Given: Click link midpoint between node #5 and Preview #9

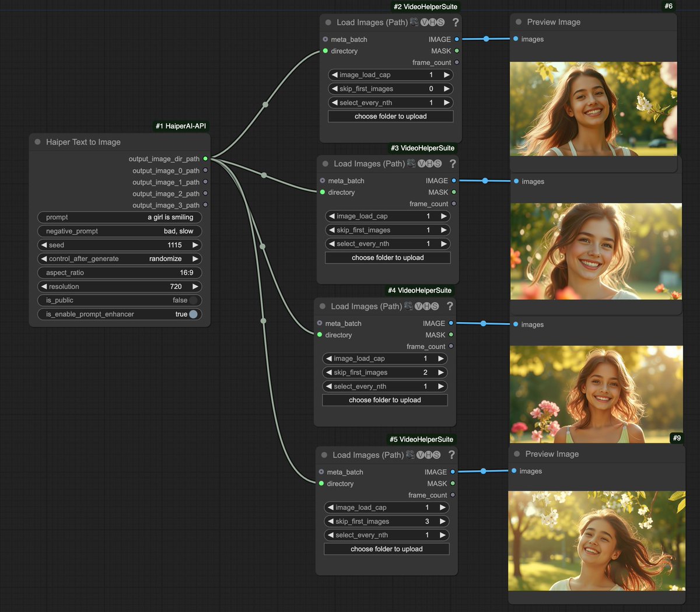Looking at the screenshot, I should click(483, 471).
